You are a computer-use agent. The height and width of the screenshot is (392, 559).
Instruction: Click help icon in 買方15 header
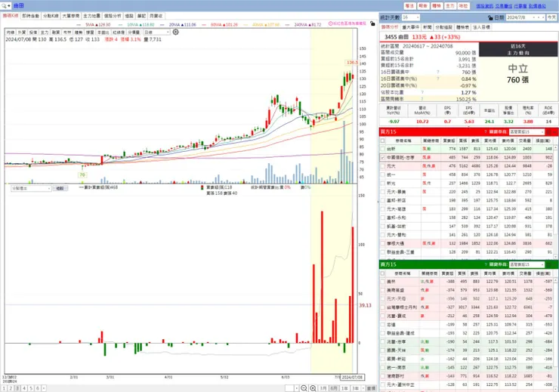486,132
